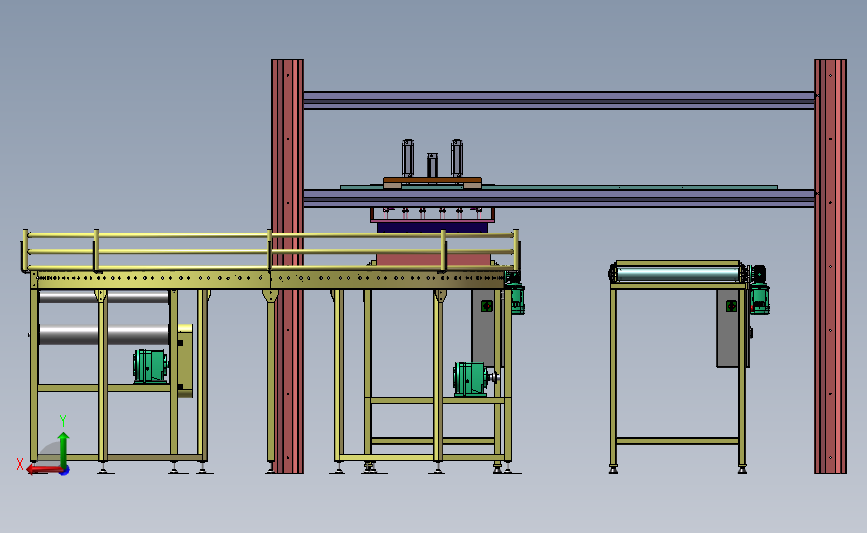867x533 pixels.
Task: Select the upper purple gantry crossbeam
Action: tap(558, 100)
